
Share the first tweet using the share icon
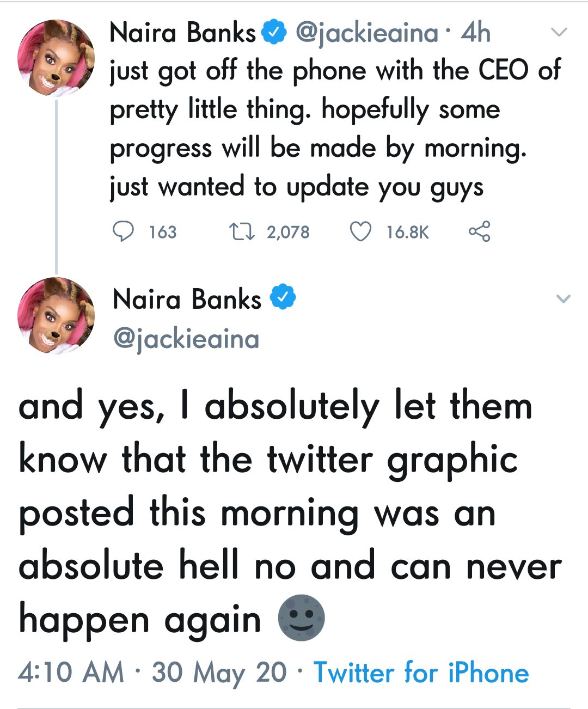point(479,231)
